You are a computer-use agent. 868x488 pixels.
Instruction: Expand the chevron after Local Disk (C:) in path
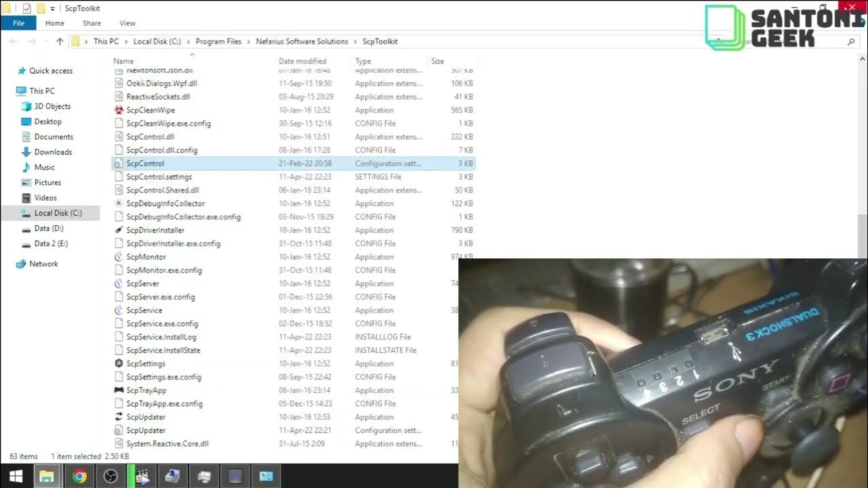[188, 41]
